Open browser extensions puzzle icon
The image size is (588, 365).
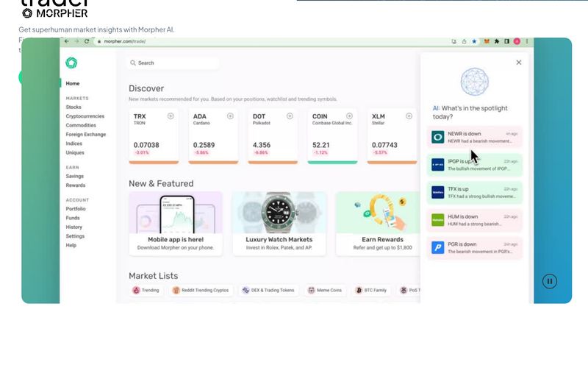click(497, 41)
